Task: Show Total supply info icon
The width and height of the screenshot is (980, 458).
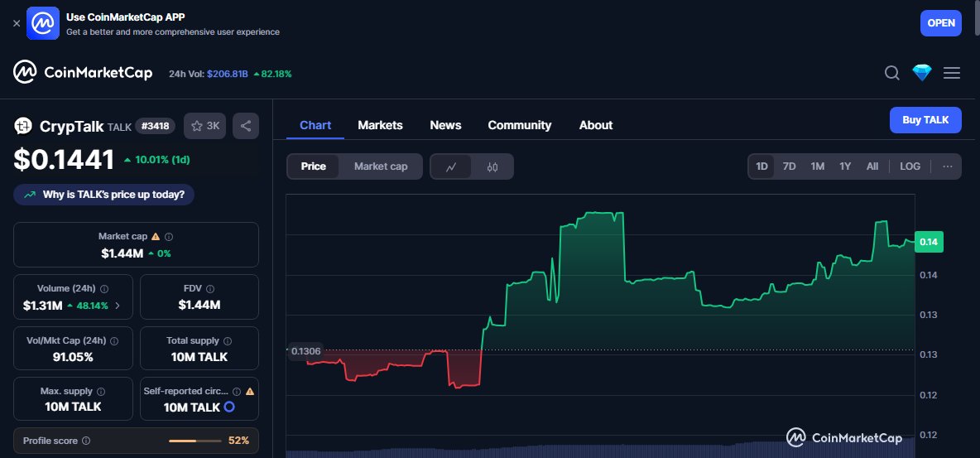Action: point(228,341)
